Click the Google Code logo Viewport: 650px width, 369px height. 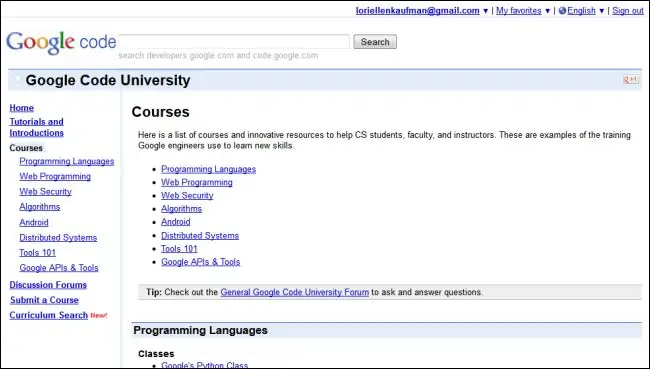coord(61,42)
